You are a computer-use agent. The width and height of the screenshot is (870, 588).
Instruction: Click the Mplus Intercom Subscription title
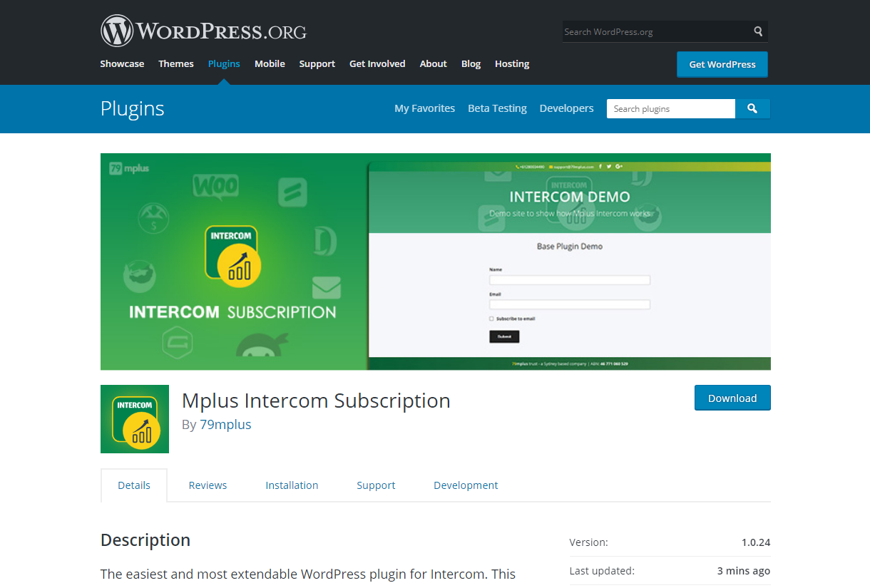point(316,401)
